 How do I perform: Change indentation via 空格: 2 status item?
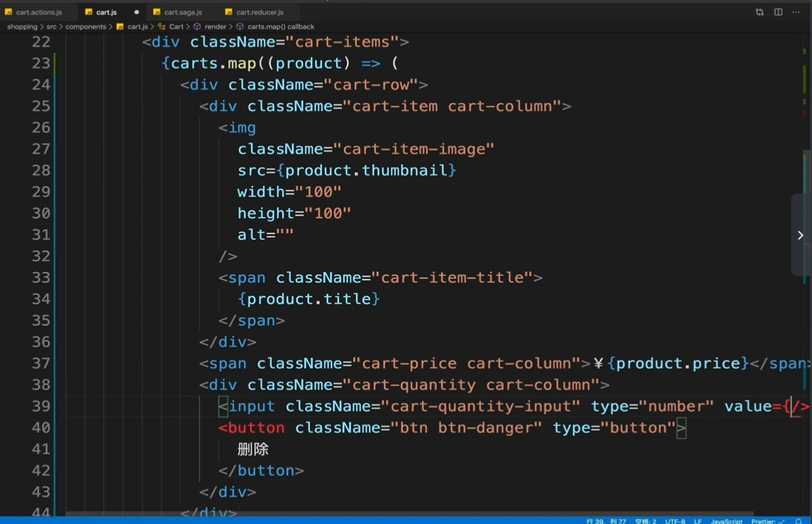[645, 521]
